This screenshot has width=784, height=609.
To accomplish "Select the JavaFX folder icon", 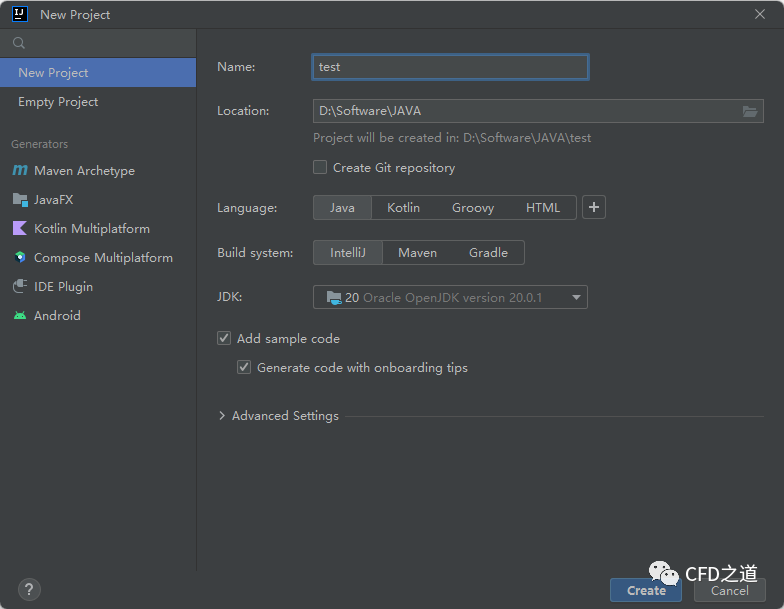I will [20, 200].
